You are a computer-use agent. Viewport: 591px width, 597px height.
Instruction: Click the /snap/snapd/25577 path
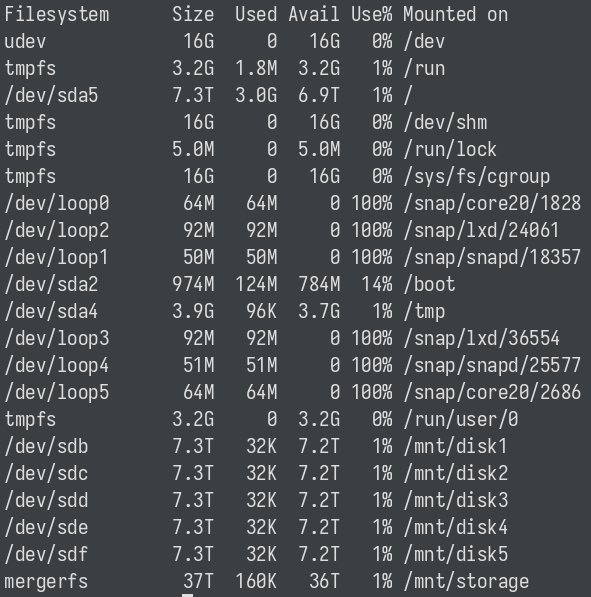pyautogui.click(x=492, y=366)
